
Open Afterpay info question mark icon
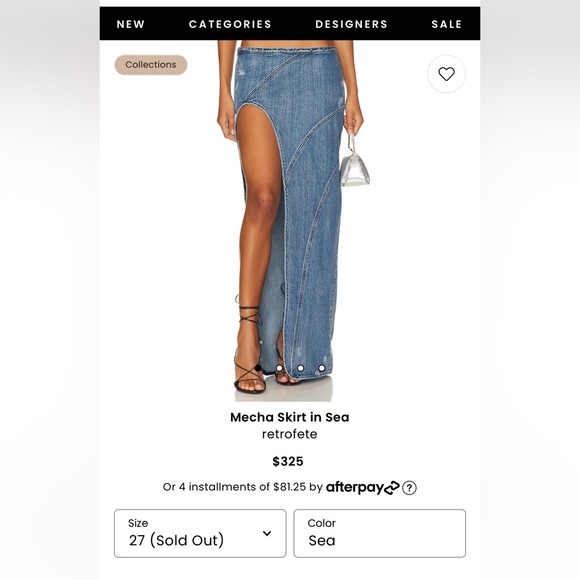(x=409, y=488)
